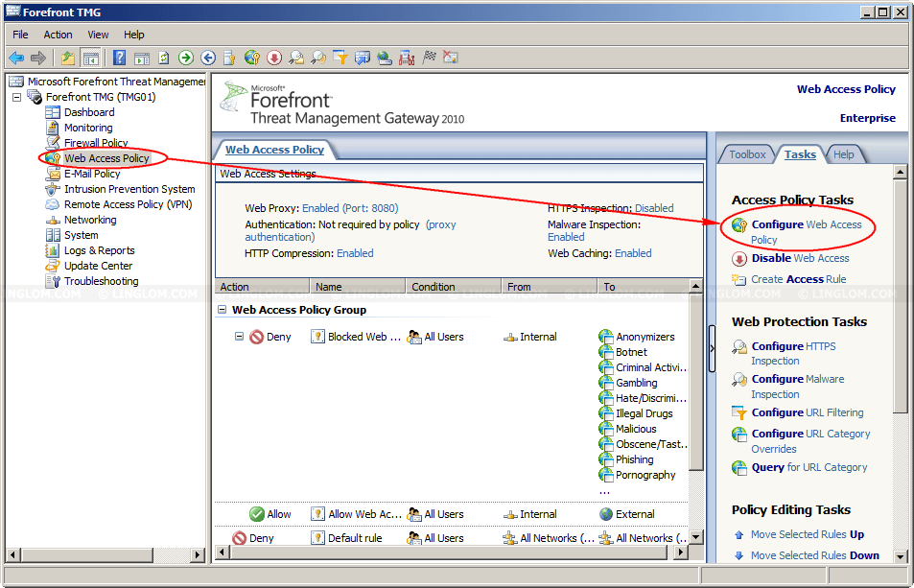Click the HTTP Compression Enabled link

click(x=355, y=253)
